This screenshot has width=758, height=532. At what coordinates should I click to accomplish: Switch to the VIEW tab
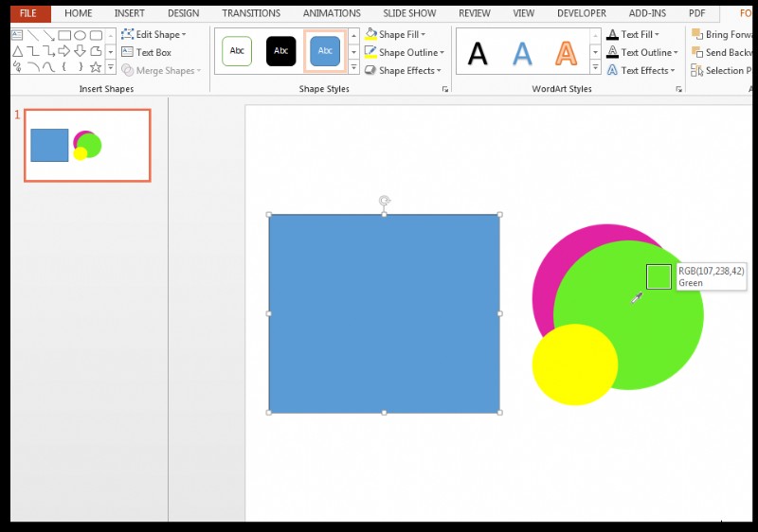524,13
